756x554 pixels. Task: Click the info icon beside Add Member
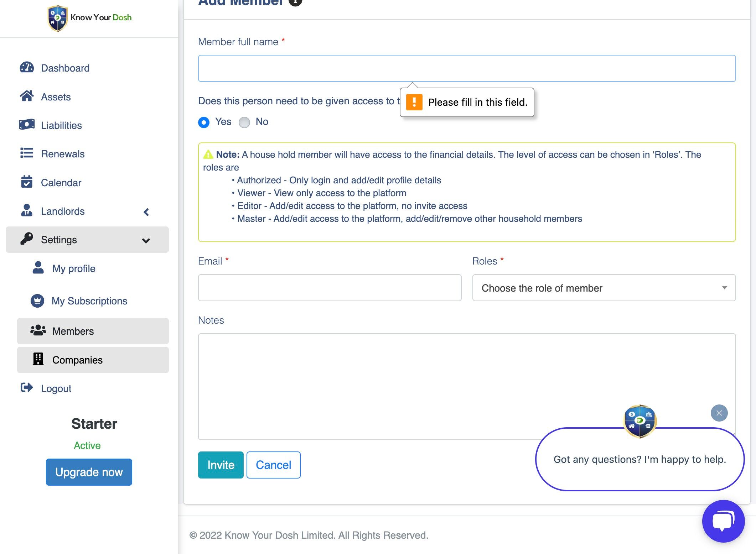coord(295,2)
